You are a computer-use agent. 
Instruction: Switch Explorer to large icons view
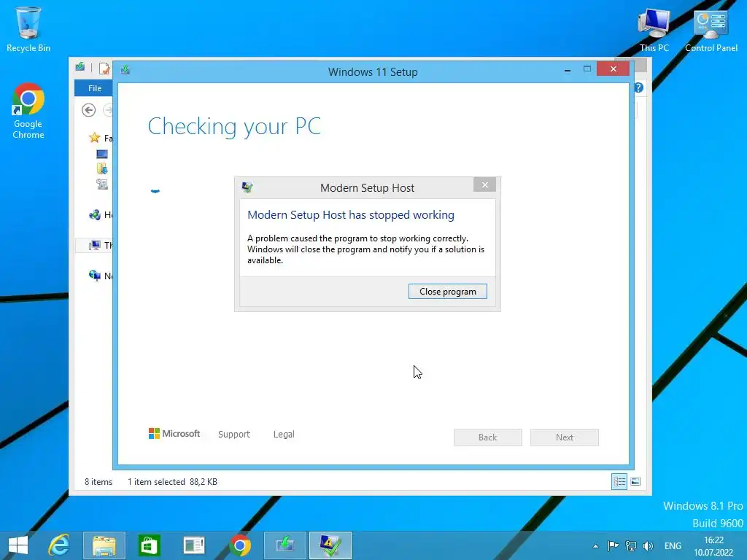(x=635, y=481)
